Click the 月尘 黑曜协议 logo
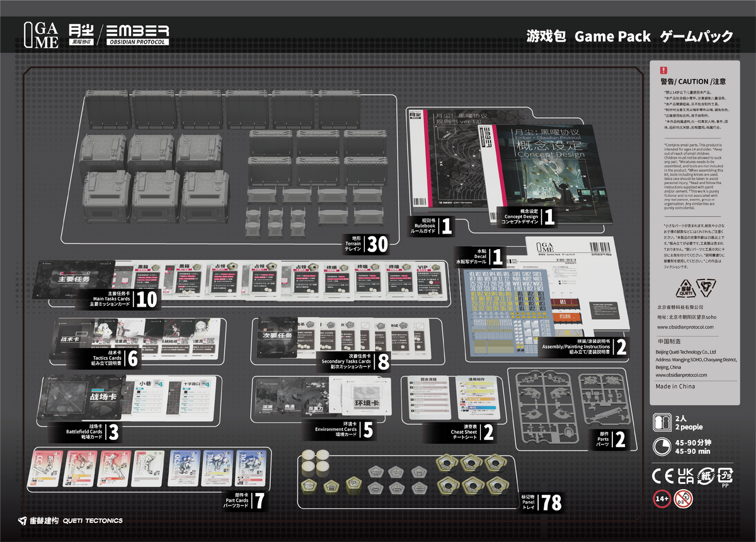 pos(81,35)
